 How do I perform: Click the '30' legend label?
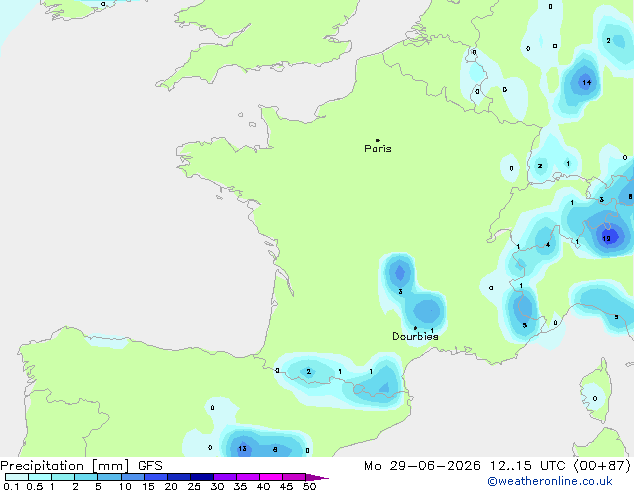[217, 486]
